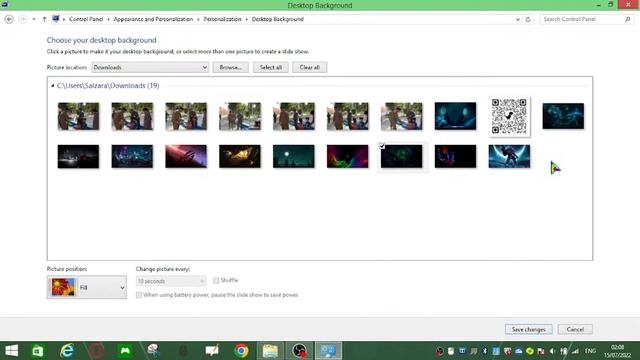Select the QR code picture thumbnail
Screen dimensions: 640x360
509,116
